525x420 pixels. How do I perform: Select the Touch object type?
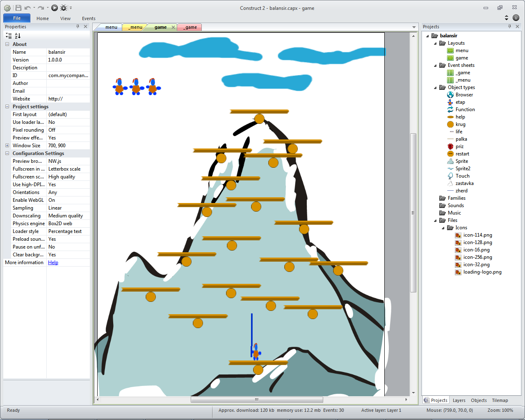point(462,176)
